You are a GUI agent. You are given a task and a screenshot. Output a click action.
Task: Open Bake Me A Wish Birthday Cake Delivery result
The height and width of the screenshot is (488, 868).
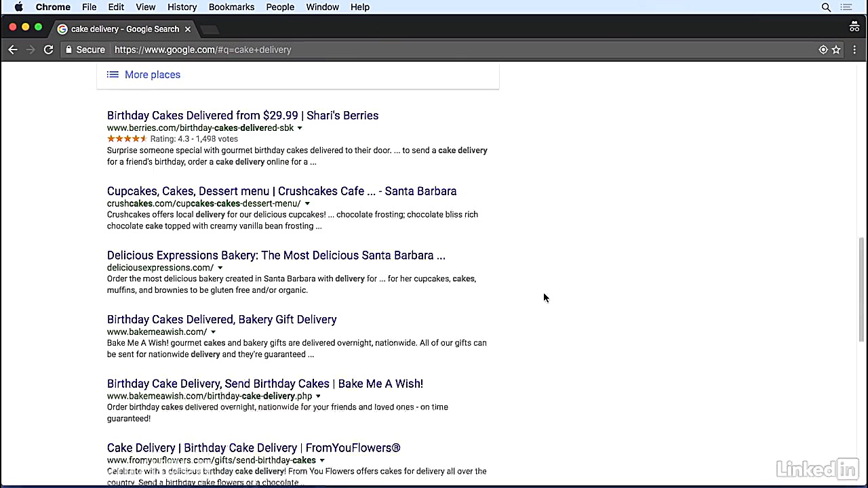tap(265, 384)
